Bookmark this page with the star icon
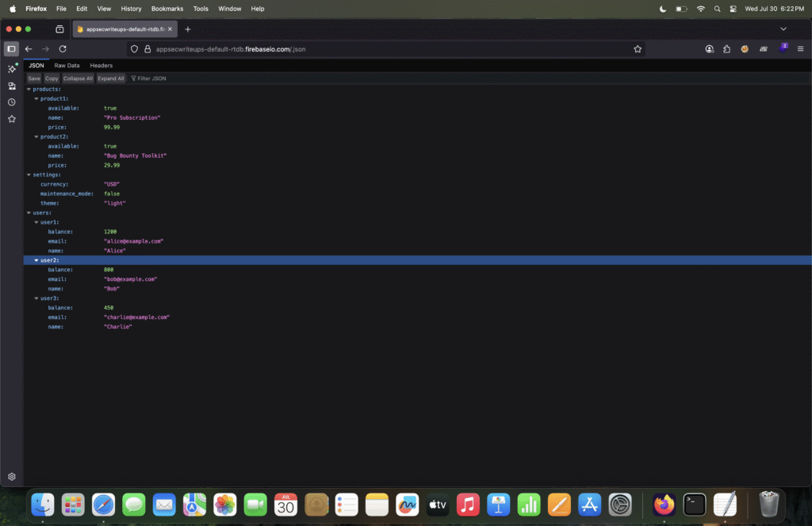 tap(638, 48)
